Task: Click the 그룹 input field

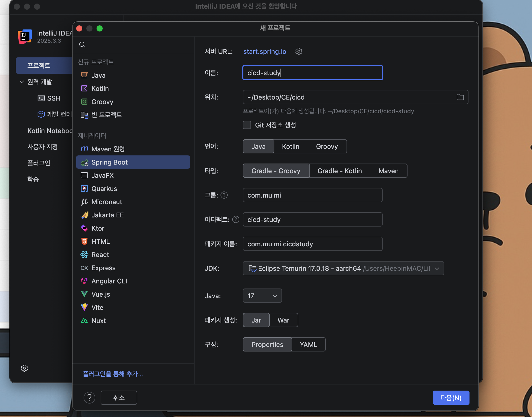Action: [x=313, y=195]
